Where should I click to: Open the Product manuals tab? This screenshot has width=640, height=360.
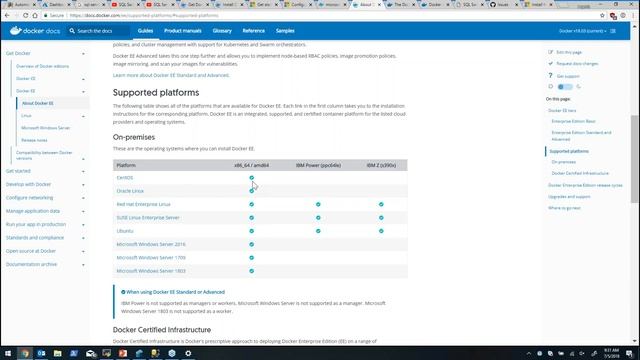(x=182, y=31)
